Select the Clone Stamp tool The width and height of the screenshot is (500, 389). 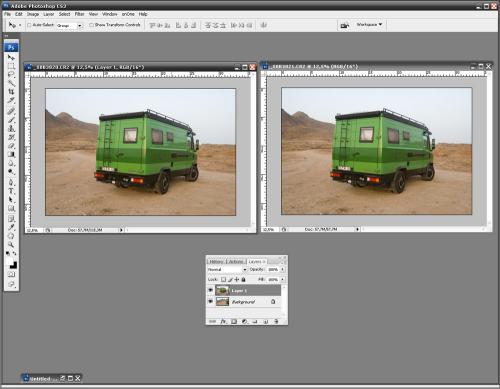[11, 128]
